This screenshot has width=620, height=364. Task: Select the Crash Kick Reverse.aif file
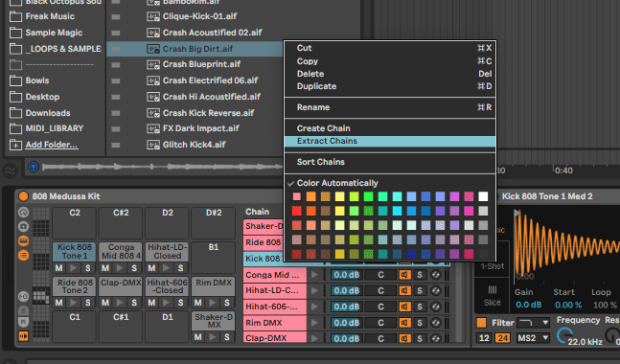pyautogui.click(x=208, y=113)
